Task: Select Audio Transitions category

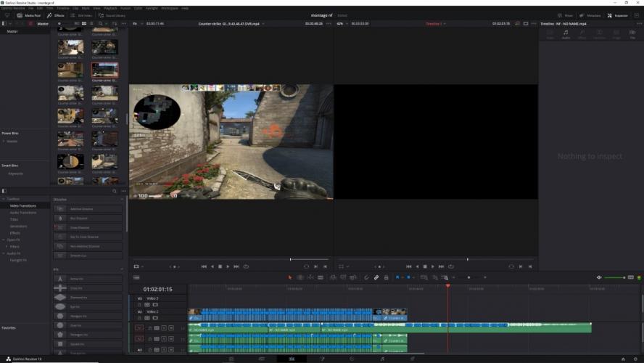Action: [22, 213]
